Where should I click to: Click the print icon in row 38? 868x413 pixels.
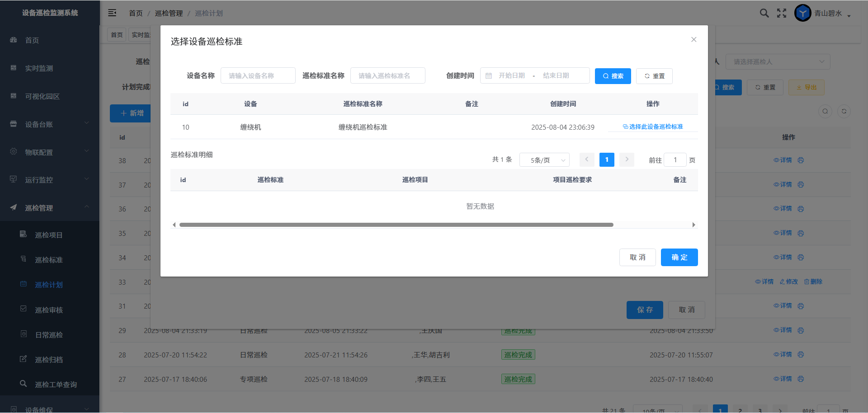801,160
